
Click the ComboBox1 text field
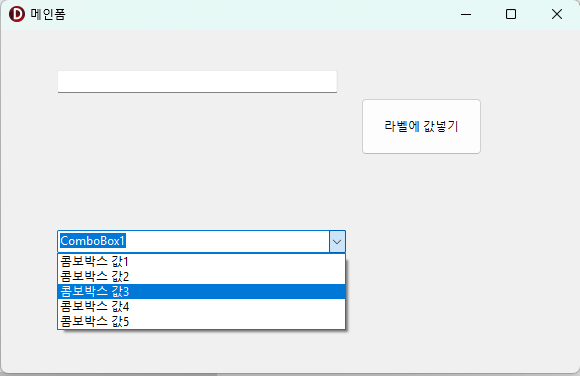click(193, 242)
